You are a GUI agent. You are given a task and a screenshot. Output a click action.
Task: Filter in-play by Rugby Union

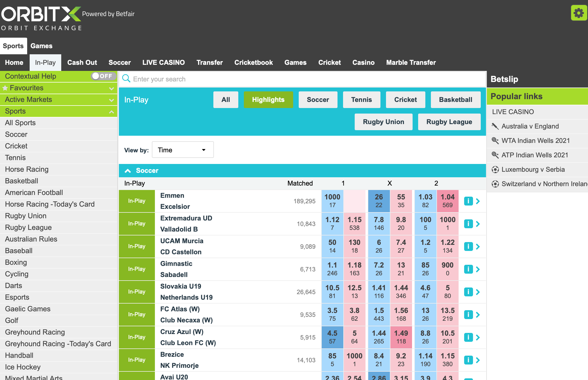pyautogui.click(x=384, y=122)
